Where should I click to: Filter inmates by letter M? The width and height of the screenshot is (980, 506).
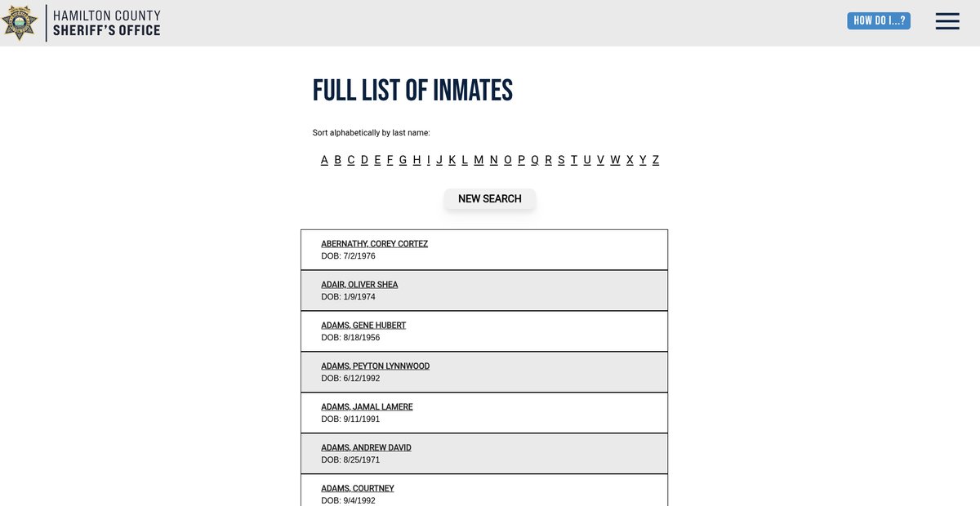pos(479,160)
